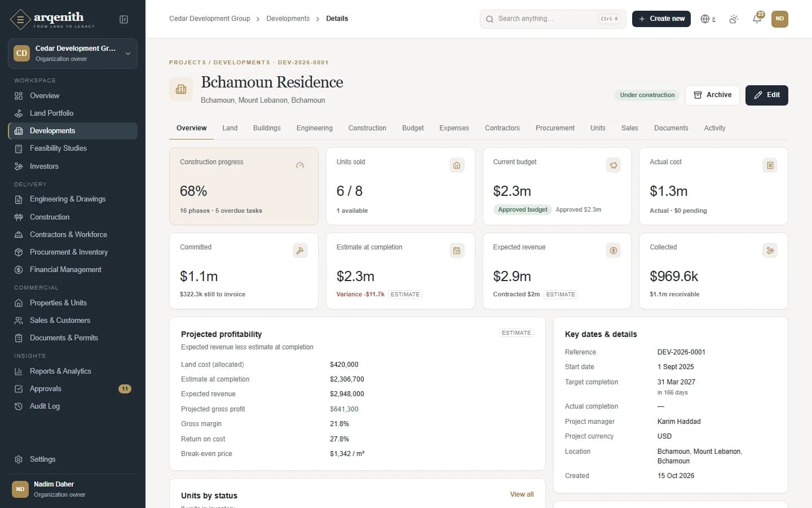Open the Budget tab
The width and height of the screenshot is (812, 508).
413,128
